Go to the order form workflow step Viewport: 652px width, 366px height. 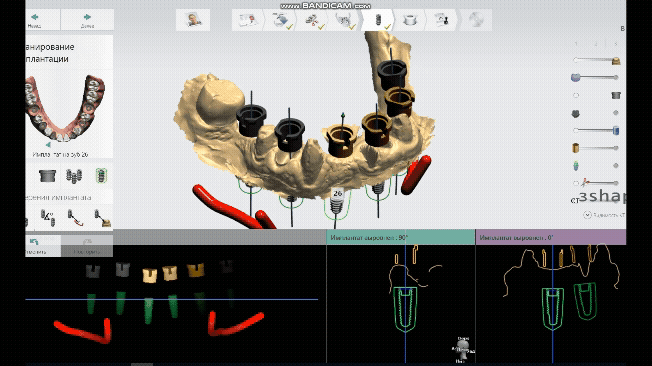[248, 20]
